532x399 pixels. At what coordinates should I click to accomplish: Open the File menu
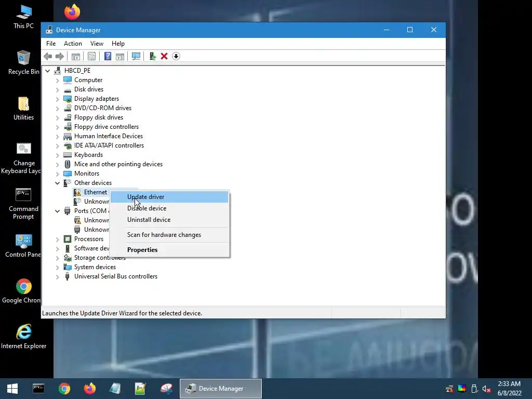click(x=51, y=44)
